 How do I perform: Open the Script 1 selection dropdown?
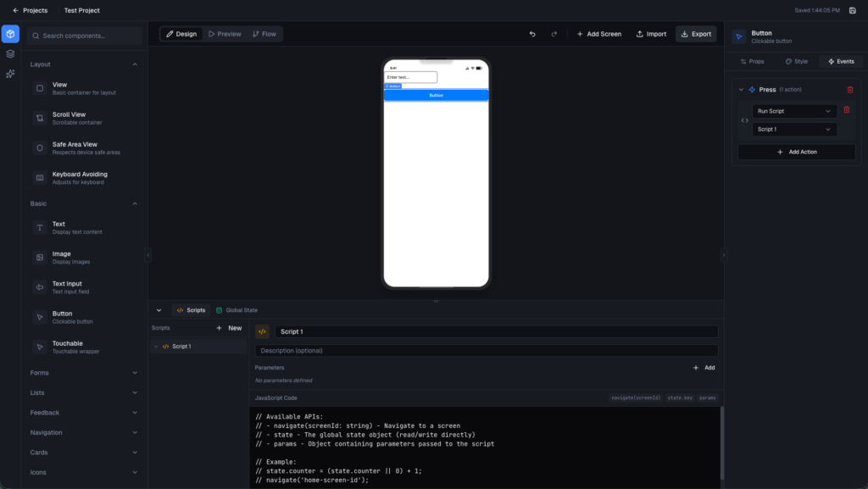pos(794,130)
